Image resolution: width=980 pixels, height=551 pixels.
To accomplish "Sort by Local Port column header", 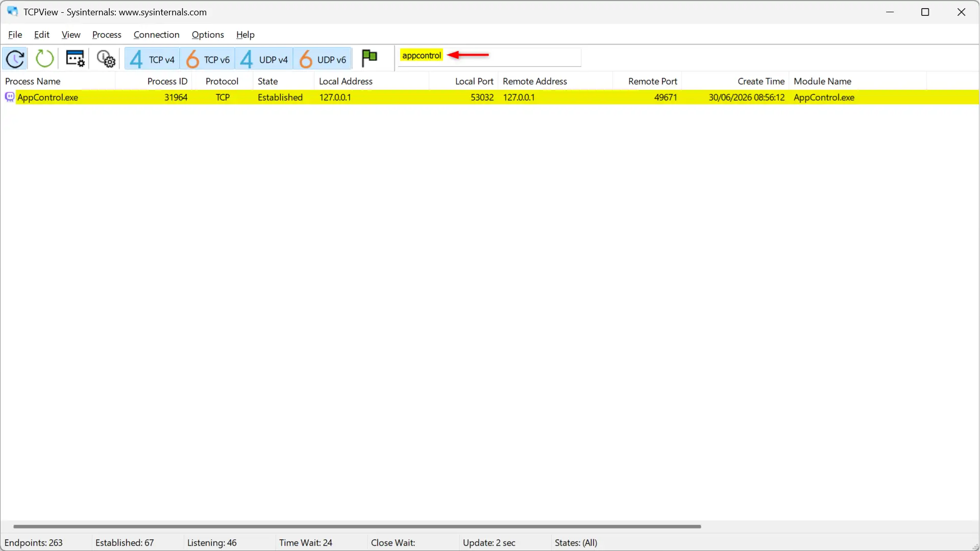I will click(x=463, y=81).
